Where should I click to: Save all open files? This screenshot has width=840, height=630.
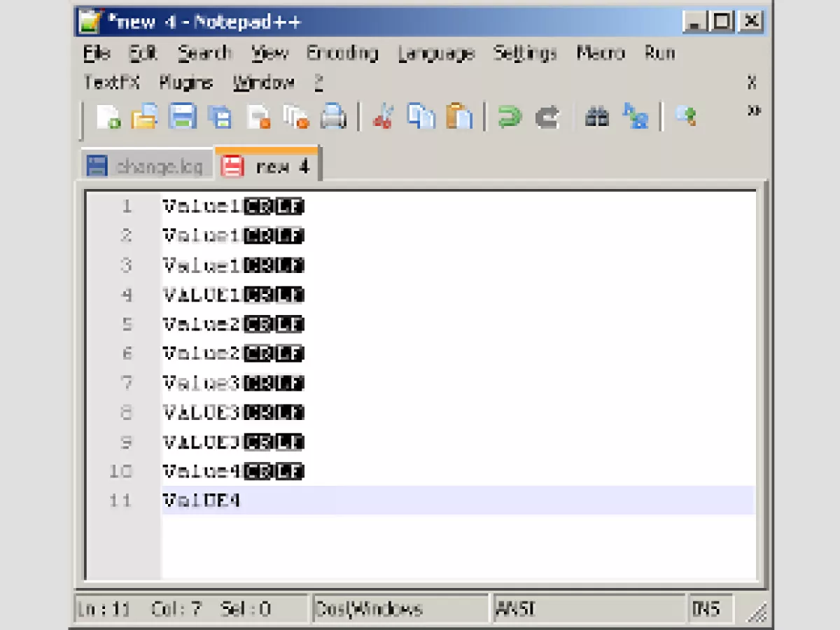[x=220, y=117]
